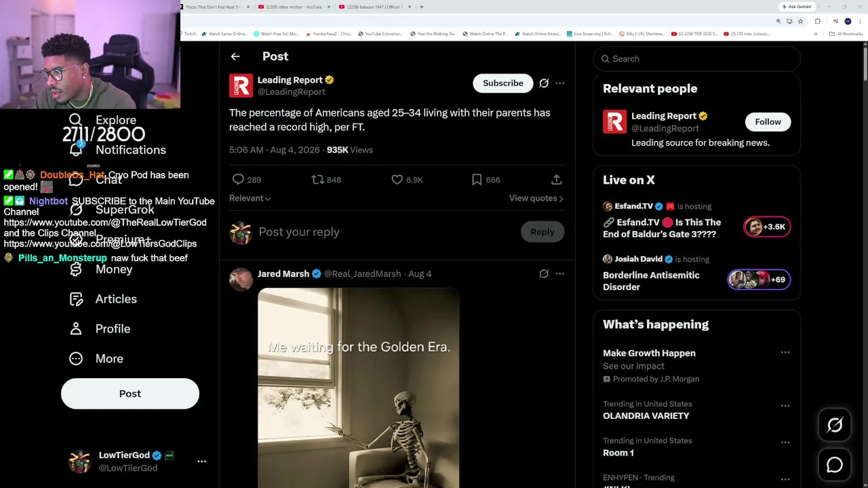Open three-dot menu on Leading Report post
The width and height of the screenshot is (868, 488).
pyautogui.click(x=560, y=83)
